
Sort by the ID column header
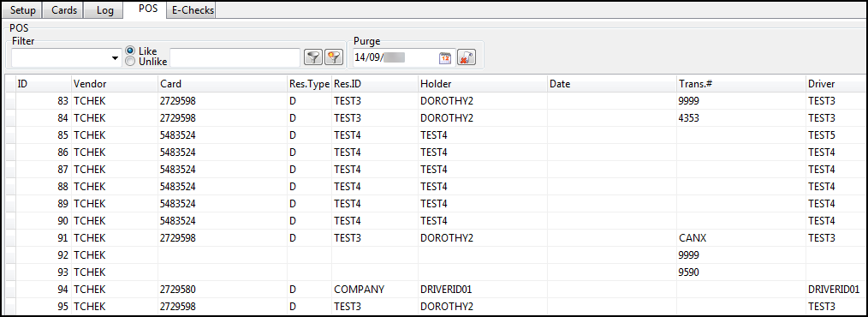[44, 84]
